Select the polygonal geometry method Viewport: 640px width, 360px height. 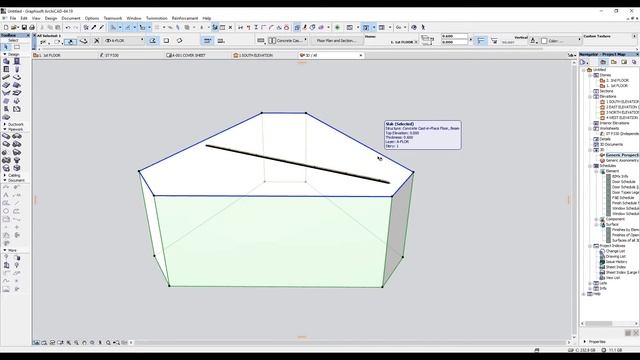coord(153,40)
